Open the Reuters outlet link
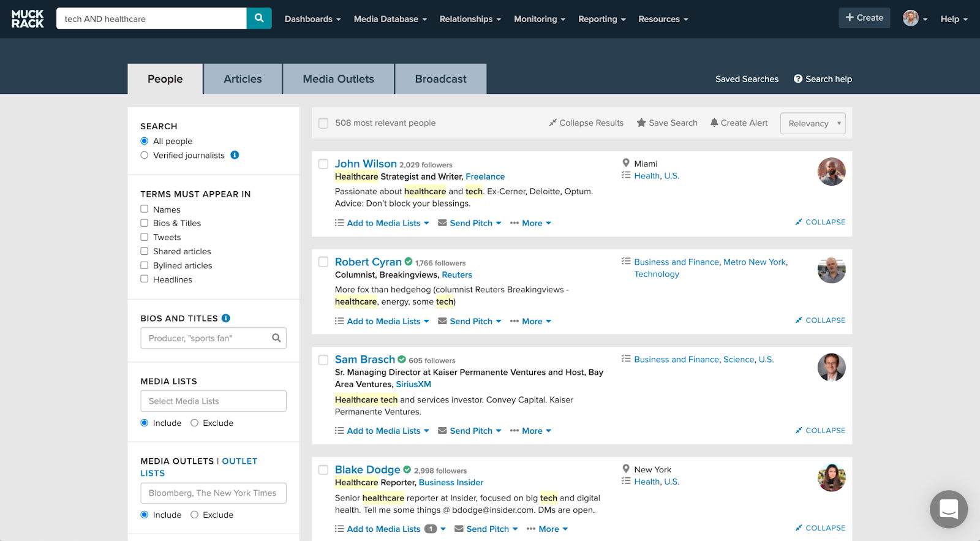Screen dimensions: 980x541 (x=457, y=274)
